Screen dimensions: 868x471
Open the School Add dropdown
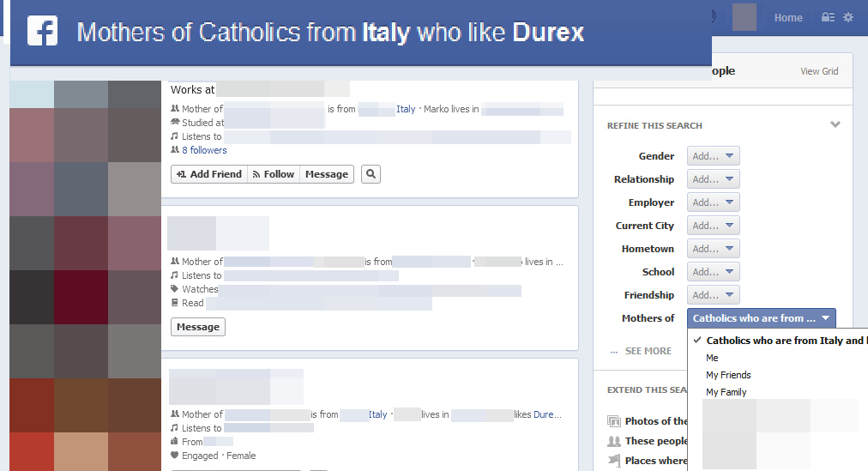pyautogui.click(x=713, y=272)
